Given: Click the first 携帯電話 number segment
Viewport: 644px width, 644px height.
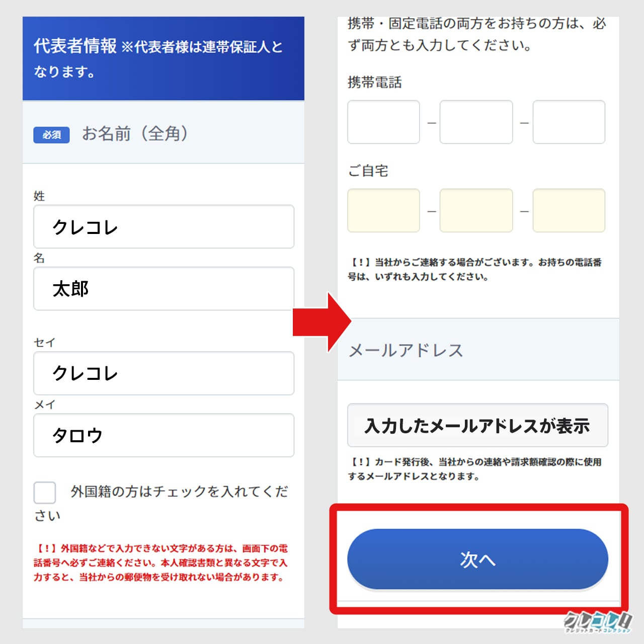Looking at the screenshot, I should pyautogui.click(x=383, y=122).
